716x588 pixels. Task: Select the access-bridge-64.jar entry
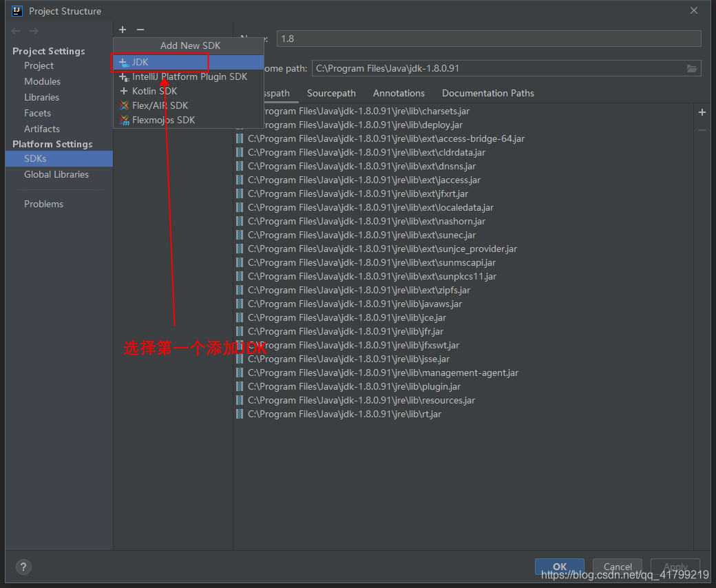click(x=463, y=139)
